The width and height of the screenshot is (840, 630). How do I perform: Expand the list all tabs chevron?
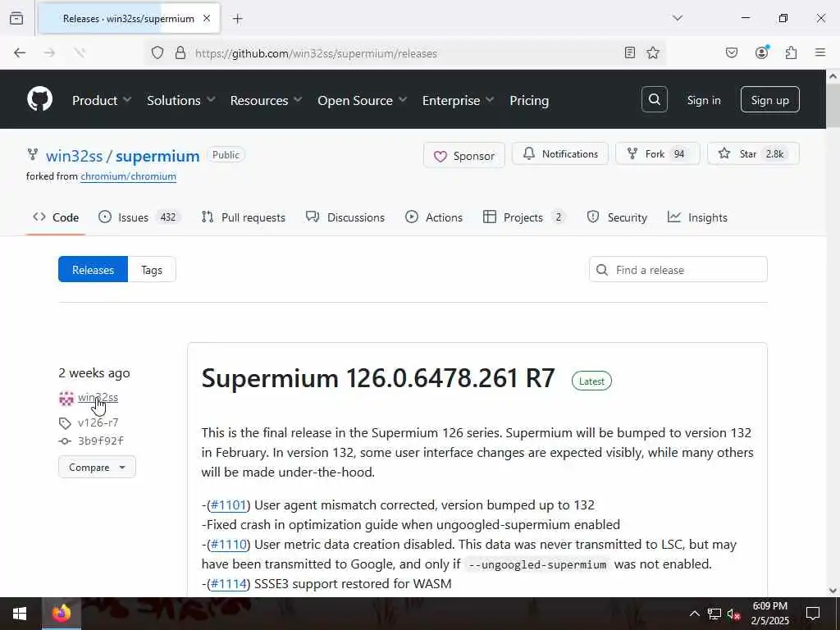click(678, 18)
